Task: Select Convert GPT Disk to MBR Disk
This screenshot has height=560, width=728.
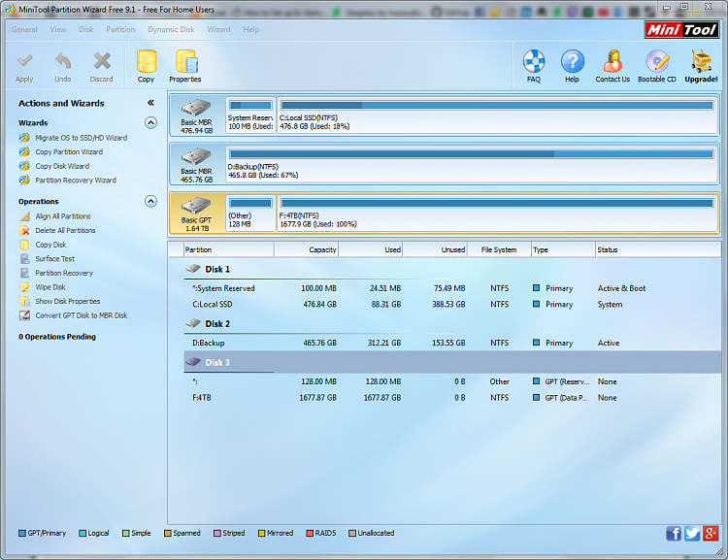Action: pyautogui.click(x=82, y=315)
